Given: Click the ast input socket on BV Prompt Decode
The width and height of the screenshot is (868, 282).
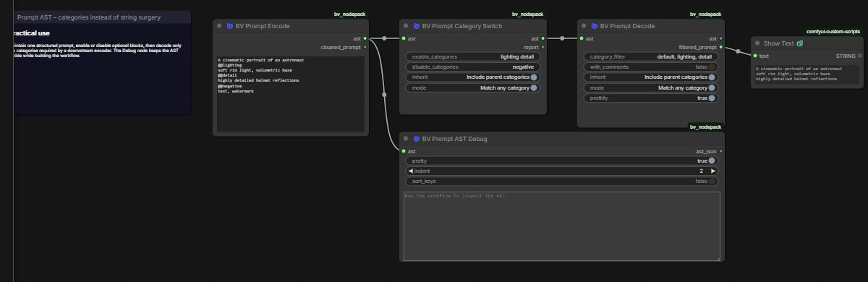Looking at the screenshot, I should pyautogui.click(x=582, y=38).
